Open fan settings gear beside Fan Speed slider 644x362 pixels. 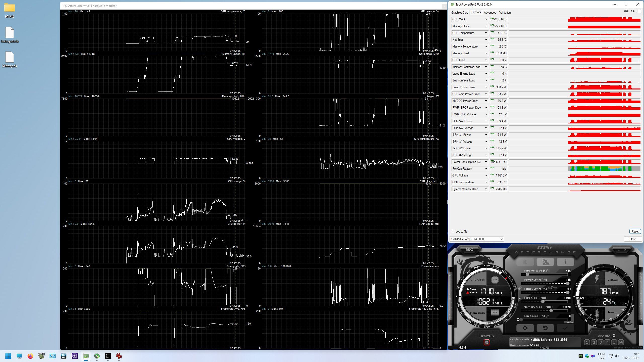pos(518,320)
